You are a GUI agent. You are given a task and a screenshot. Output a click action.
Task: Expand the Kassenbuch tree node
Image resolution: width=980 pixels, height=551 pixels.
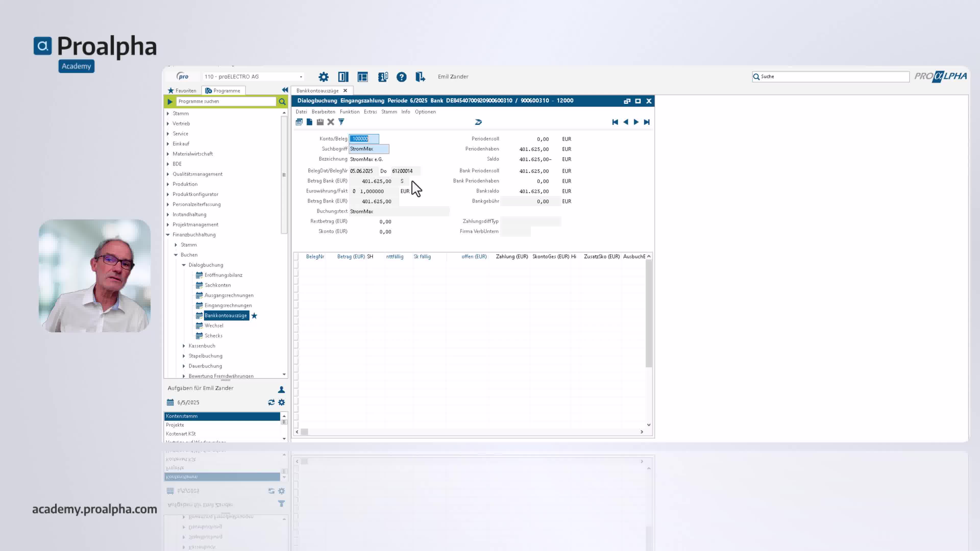coord(184,346)
